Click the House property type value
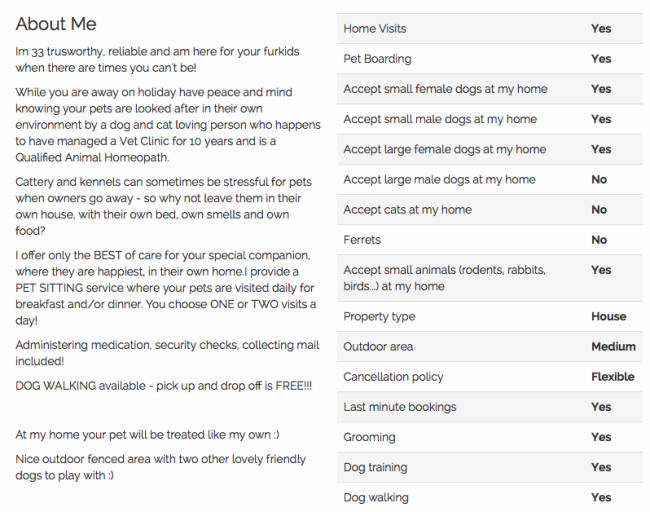Viewport: 650px width, 512px height. point(608,317)
